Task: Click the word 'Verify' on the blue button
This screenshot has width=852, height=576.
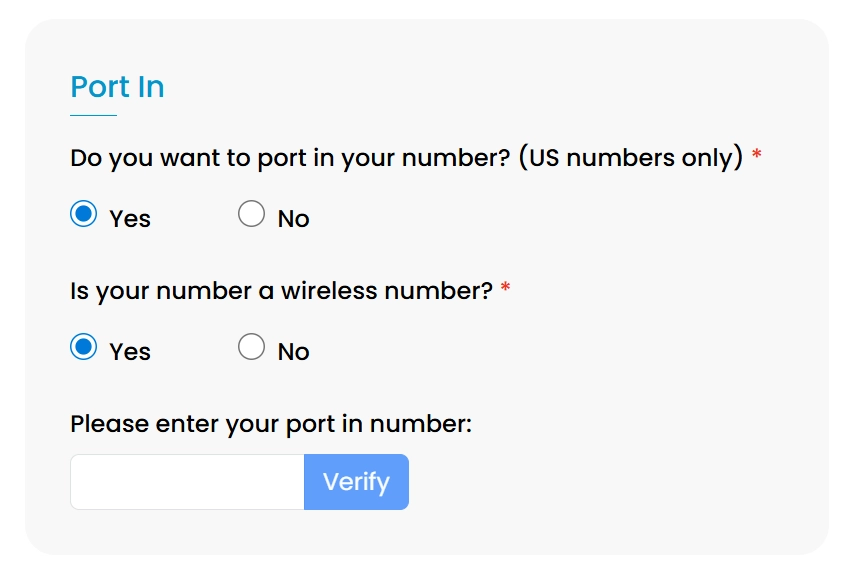Action: click(356, 482)
